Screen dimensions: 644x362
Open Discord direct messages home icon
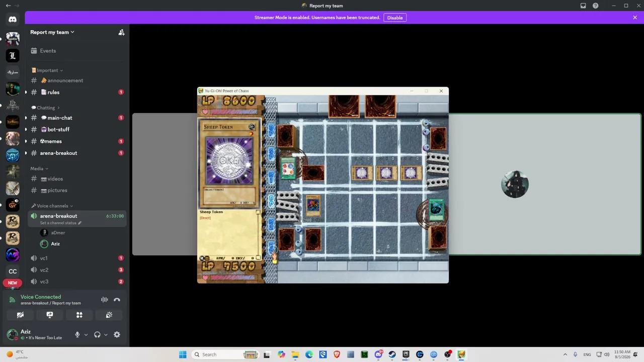13,20
